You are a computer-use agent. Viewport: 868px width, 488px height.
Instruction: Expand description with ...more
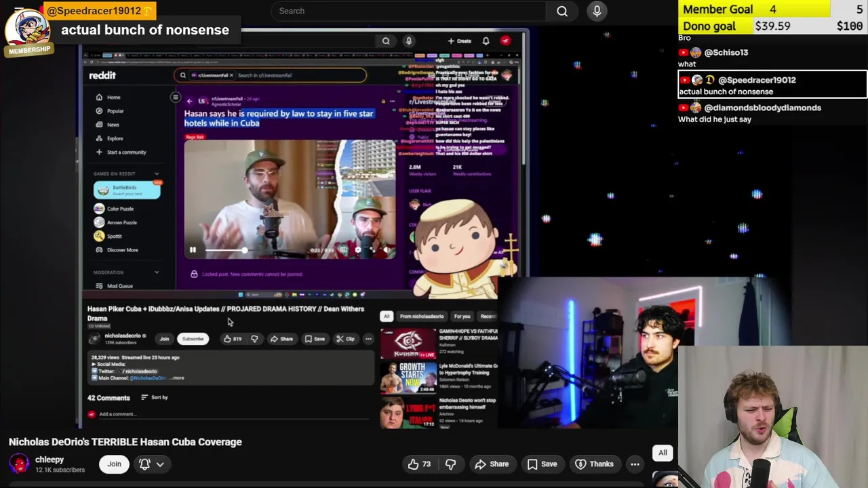coord(176,378)
